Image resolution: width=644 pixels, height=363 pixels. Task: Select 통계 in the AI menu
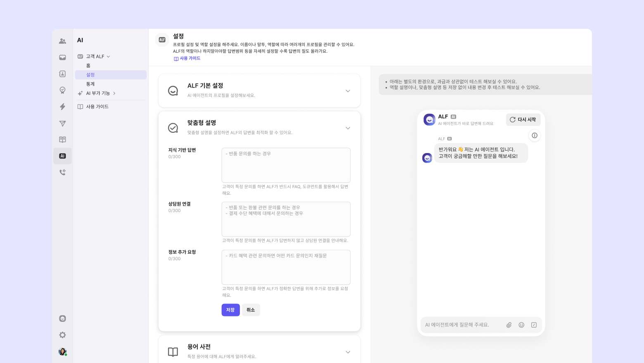tap(90, 84)
